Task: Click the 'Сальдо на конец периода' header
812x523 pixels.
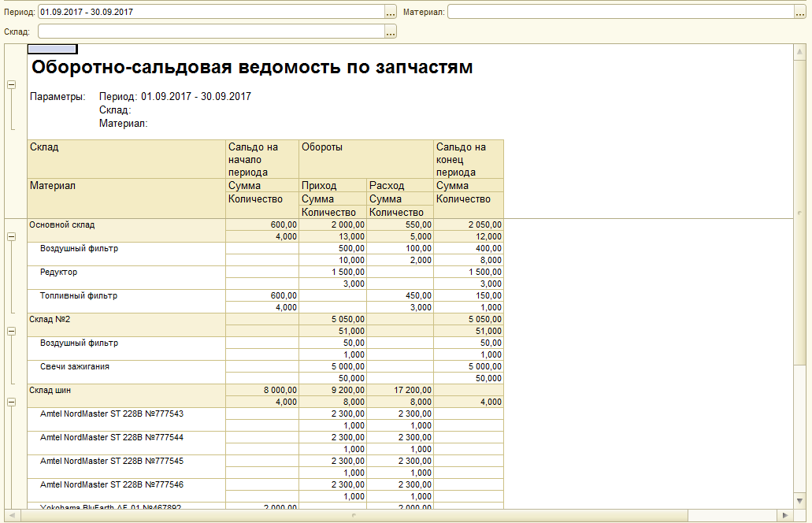Action: [x=469, y=159]
